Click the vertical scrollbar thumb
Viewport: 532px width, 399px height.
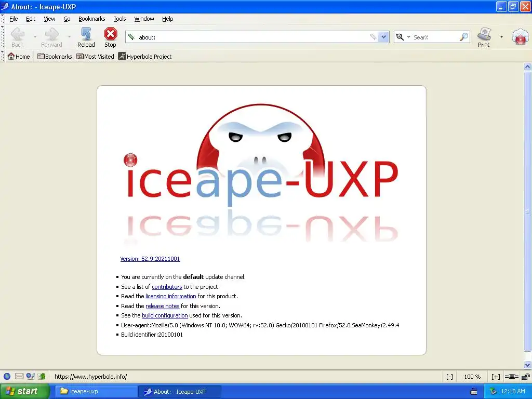[x=527, y=211]
